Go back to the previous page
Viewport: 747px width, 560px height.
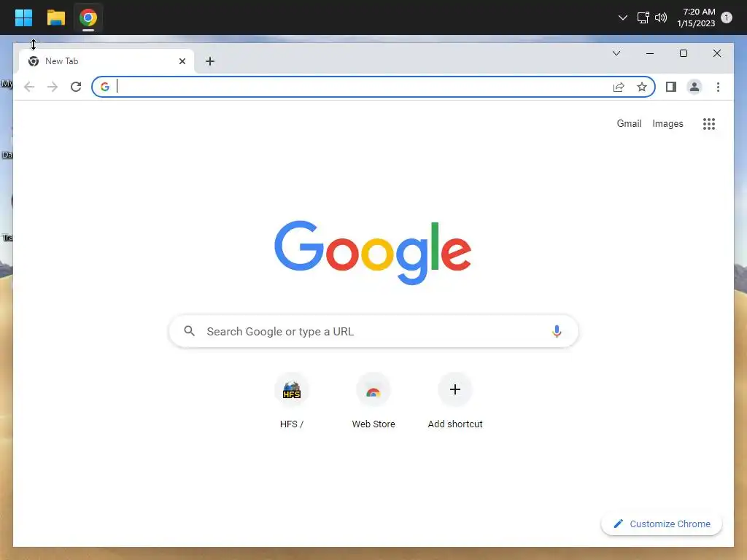tap(29, 87)
